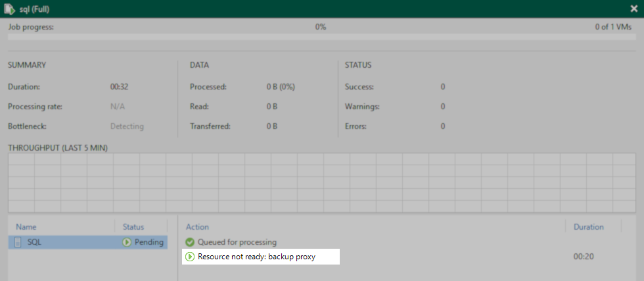Image resolution: width=644 pixels, height=281 pixels.
Task: Click the STATUS section heading
Action: pyautogui.click(x=358, y=65)
